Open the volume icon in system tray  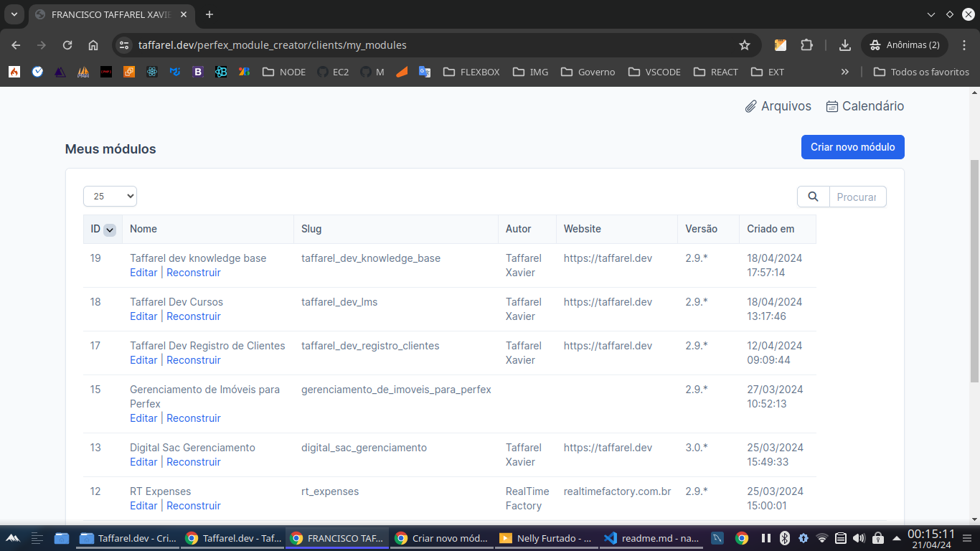coord(859,537)
